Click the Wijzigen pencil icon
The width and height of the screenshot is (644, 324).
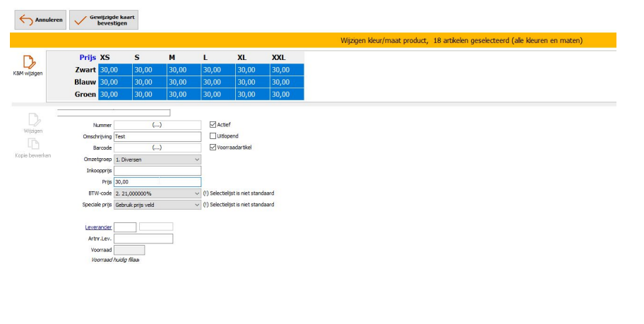click(x=33, y=120)
